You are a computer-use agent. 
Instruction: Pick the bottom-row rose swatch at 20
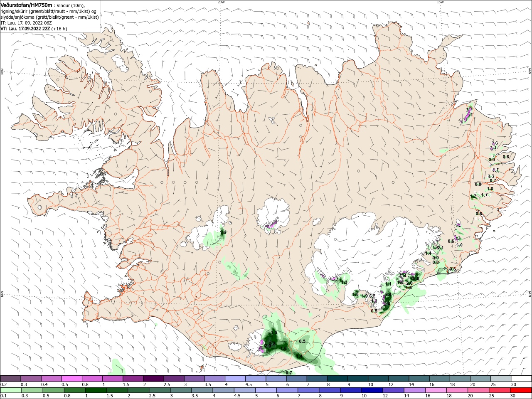(x=478, y=390)
